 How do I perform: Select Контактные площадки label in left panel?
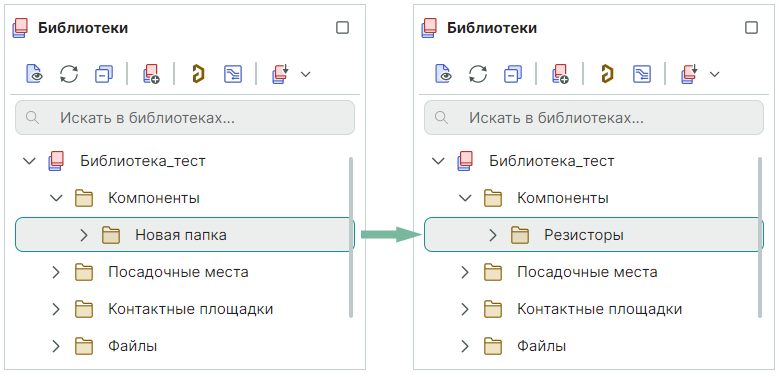(x=191, y=309)
